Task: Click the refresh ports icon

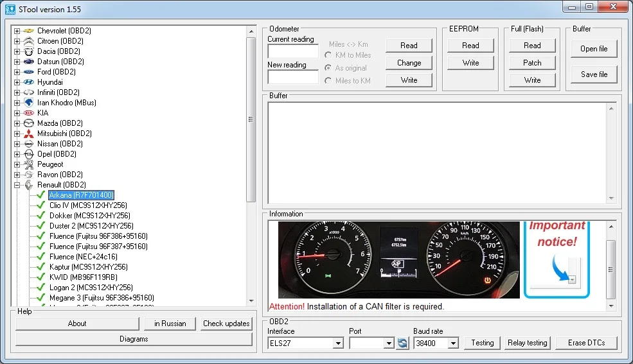Action: tap(402, 343)
